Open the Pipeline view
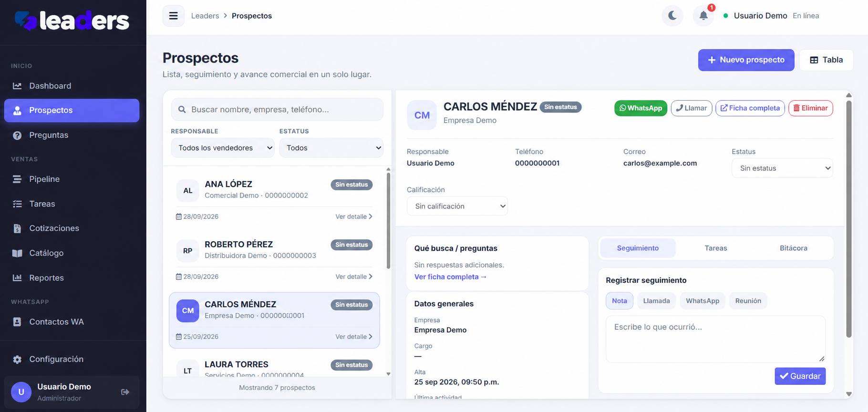Viewport: 868px width, 412px height. [72, 179]
